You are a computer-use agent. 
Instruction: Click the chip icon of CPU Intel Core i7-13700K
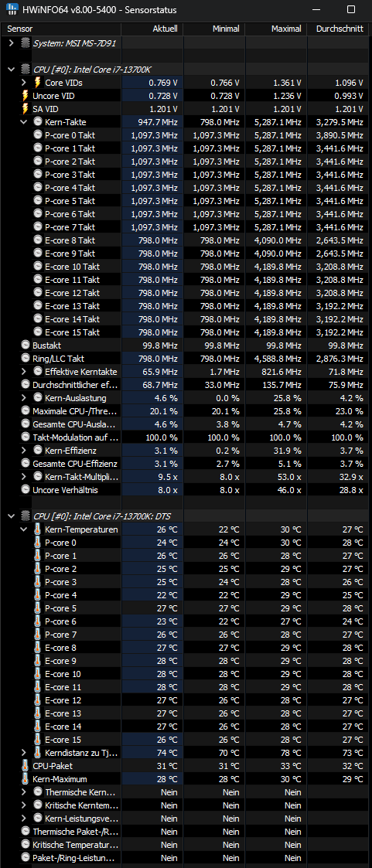click(x=26, y=70)
